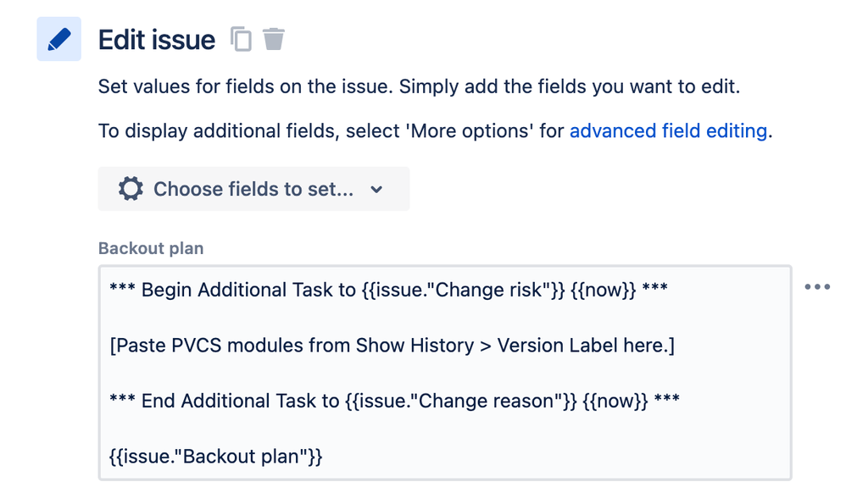Click the Edit issue heading
846x504 pixels.
pyautogui.click(x=157, y=40)
